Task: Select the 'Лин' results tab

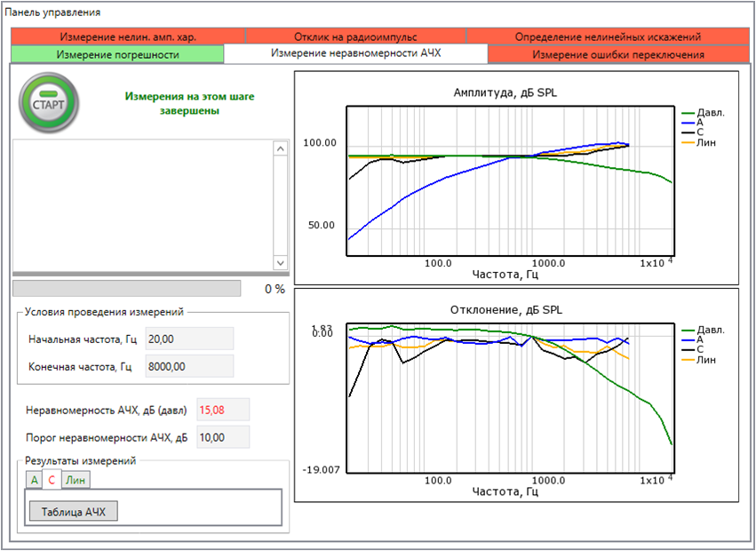Action: [76, 480]
